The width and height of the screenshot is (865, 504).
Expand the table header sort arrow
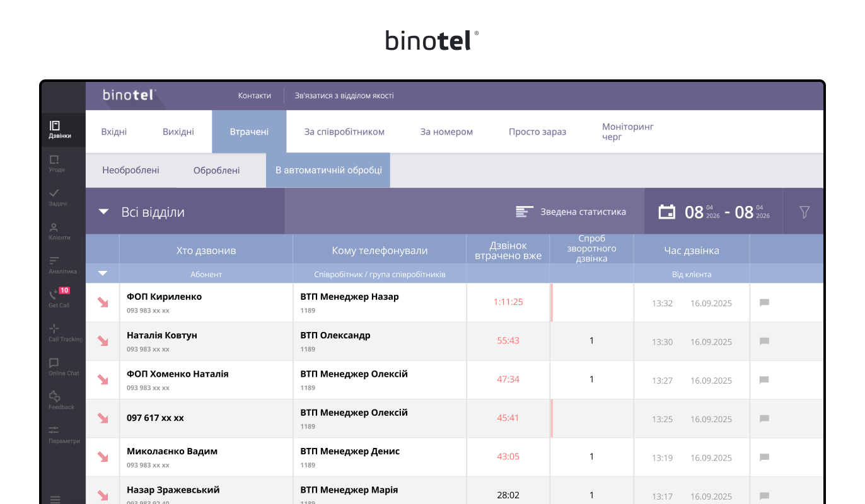[x=103, y=273]
